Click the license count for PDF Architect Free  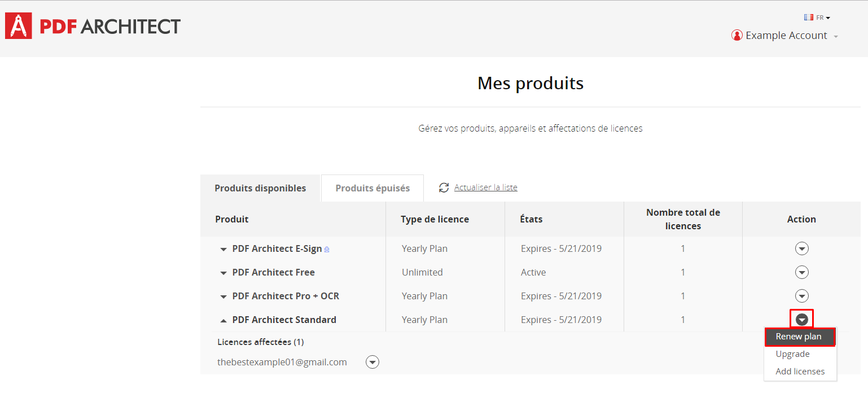tap(683, 272)
